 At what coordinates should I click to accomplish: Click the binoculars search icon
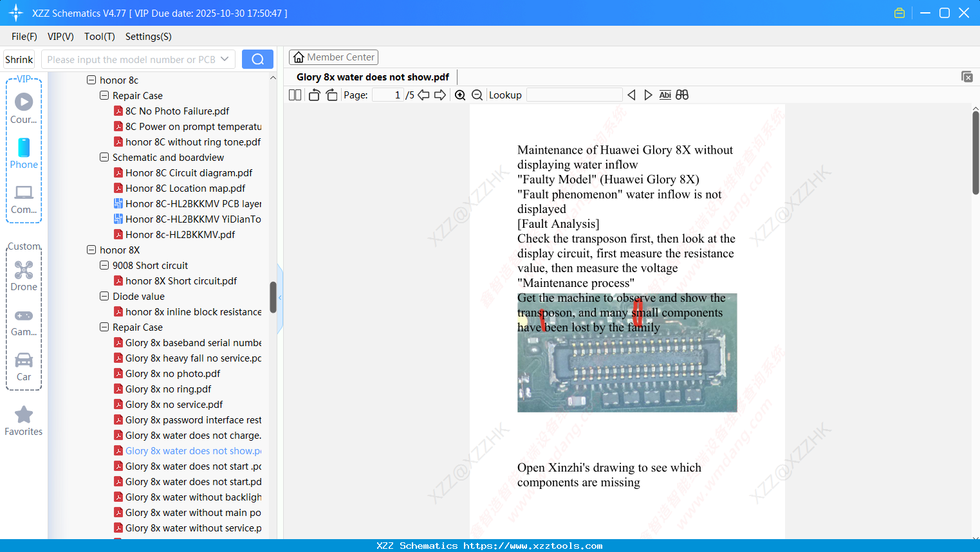tap(682, 95)
